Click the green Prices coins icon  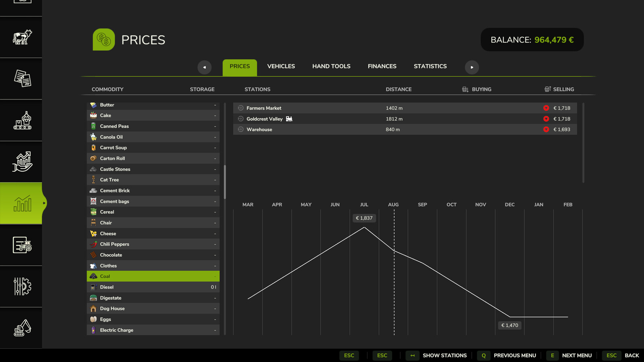click(104, 39)
